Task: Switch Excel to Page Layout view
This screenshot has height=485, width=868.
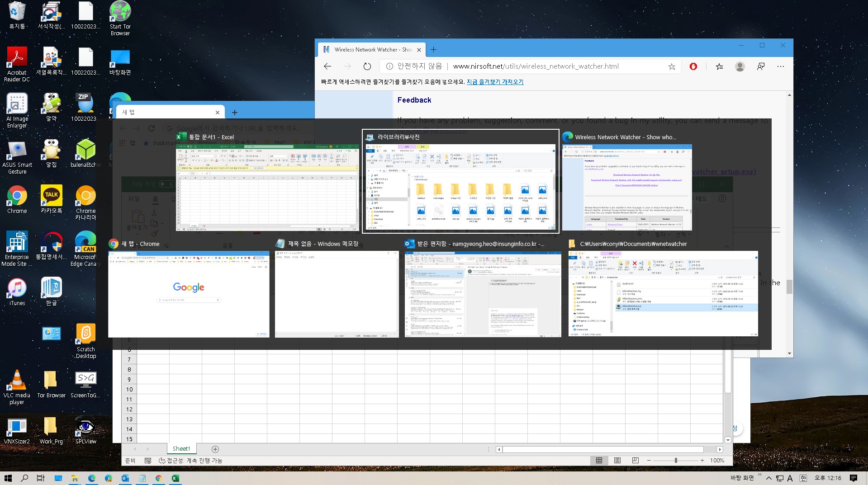Action: coord(617,461)
